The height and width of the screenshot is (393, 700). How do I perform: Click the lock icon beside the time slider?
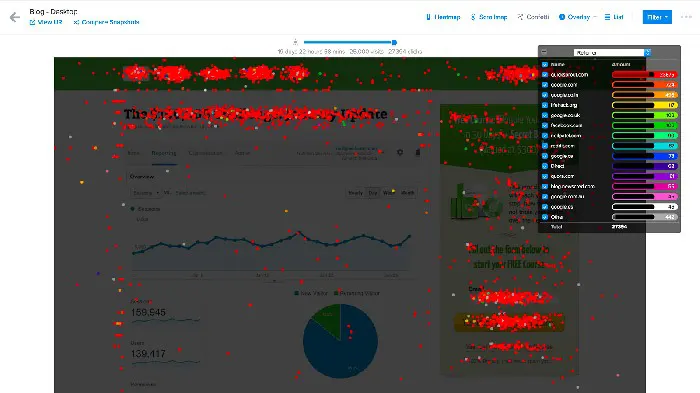(295, 42)
